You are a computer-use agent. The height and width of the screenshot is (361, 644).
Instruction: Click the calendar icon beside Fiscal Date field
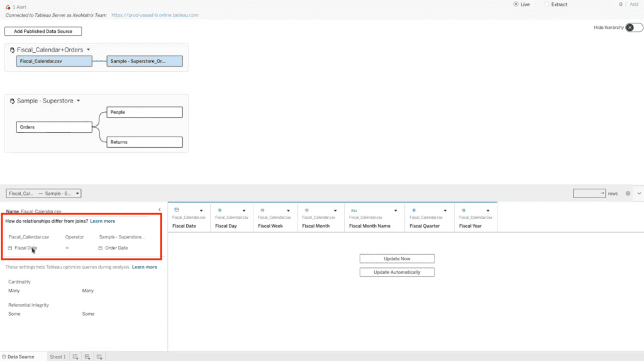click(10, 248)
